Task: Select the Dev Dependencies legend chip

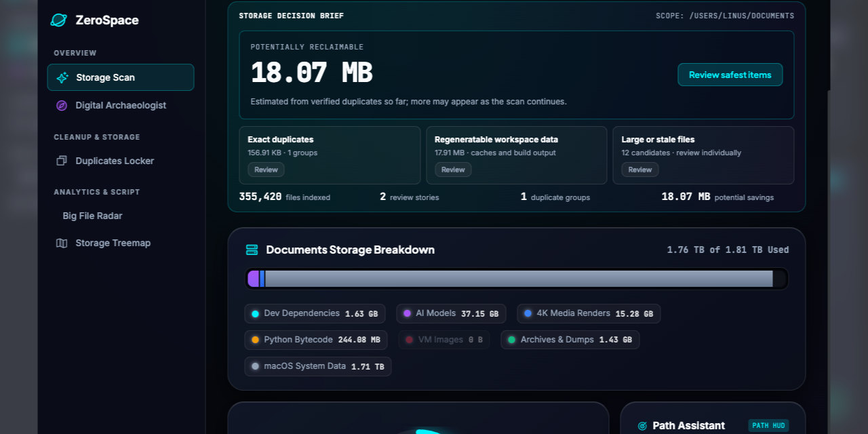Action: coord(315,313)
